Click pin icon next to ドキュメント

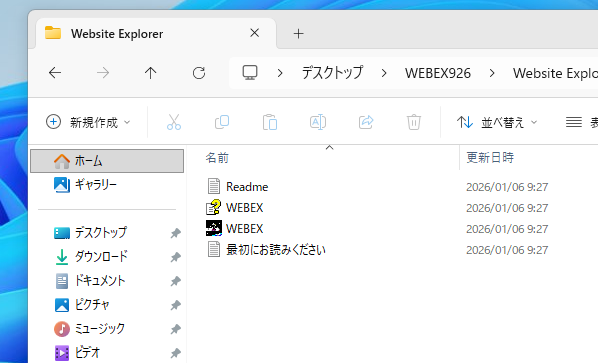[175, 281]
